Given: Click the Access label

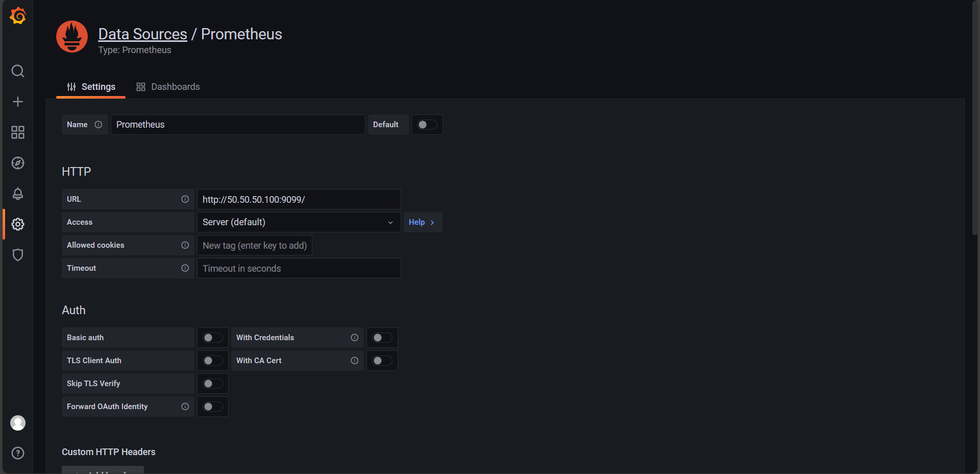Looking at the screenshot, I should point(80,222).
